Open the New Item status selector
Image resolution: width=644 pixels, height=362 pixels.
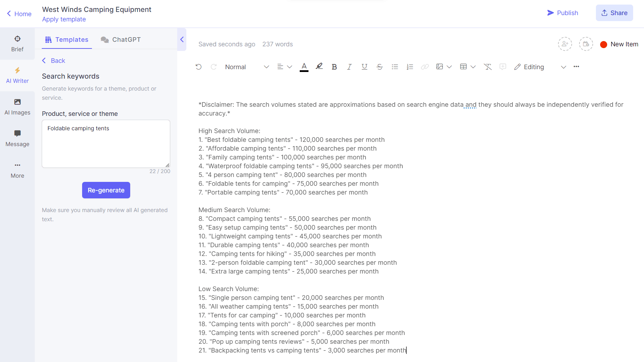(619, 44)
